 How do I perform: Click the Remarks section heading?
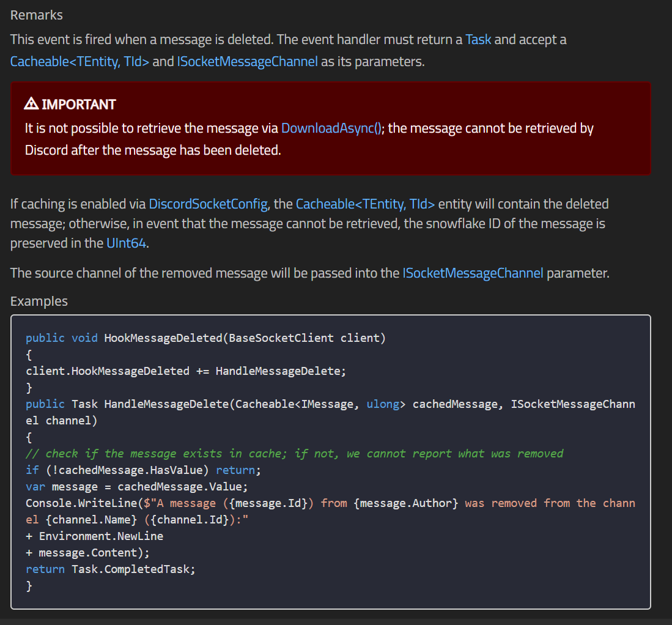[36, 15]
